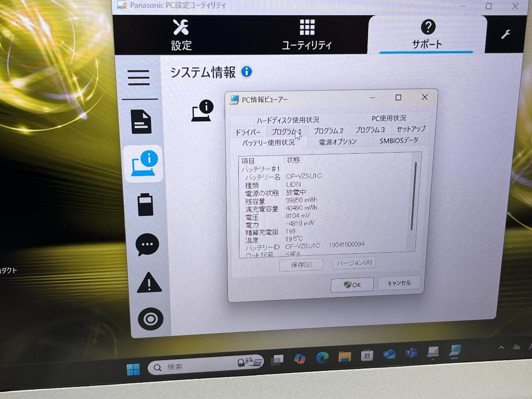Open Microsoft Teams from the taskbar
Viewport: 532px width, 399px height.
411,353
